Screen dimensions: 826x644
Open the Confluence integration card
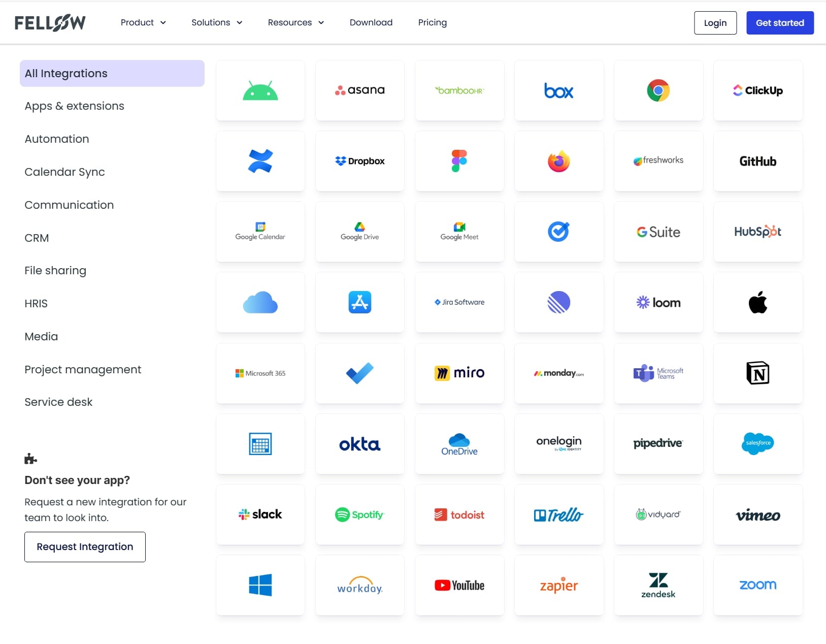(x=260, y=161)
